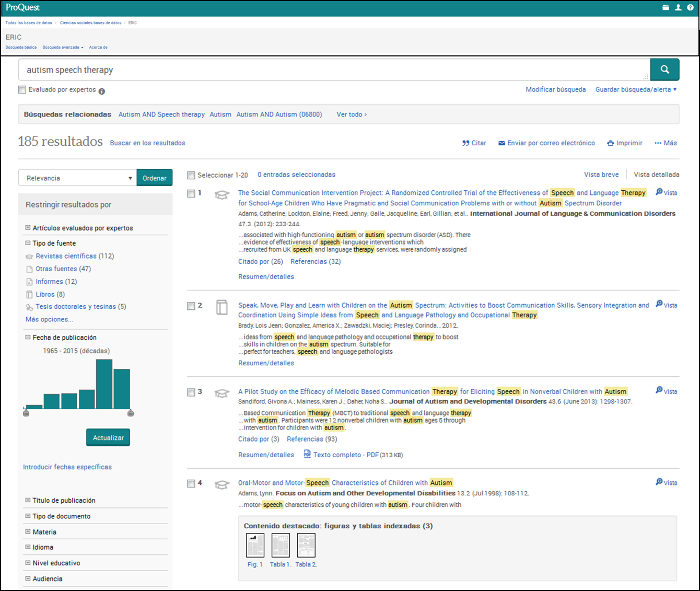Select checkbox for result 3
Image resolution: width=700 pixels, height=591 pixels.
click(x=191, y=392)
